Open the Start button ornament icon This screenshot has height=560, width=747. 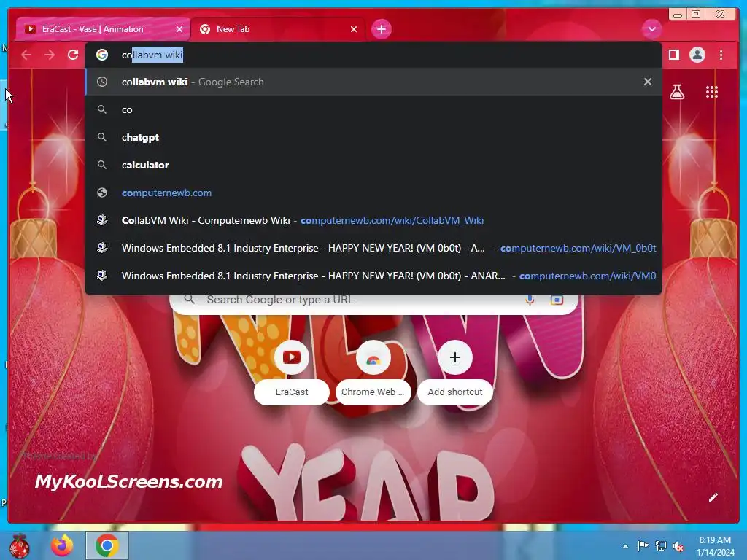pyautogui.click(x=20, y=545)
